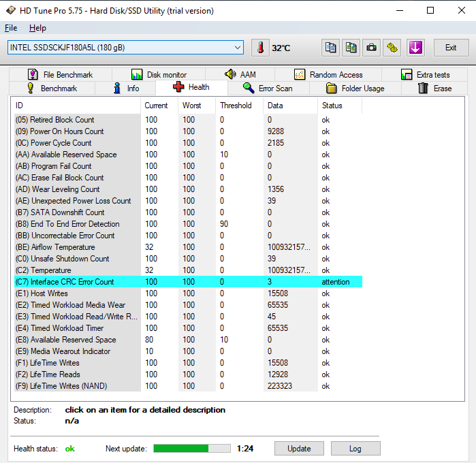476x463 pixels.
Task: Click the Exit button
Action: click(451, 48)
